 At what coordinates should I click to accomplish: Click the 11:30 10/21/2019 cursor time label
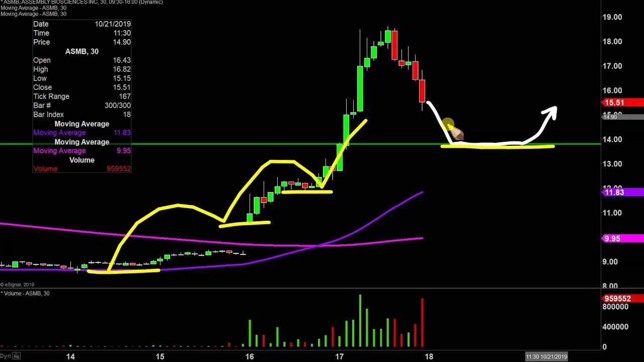[x=546, y=356]
